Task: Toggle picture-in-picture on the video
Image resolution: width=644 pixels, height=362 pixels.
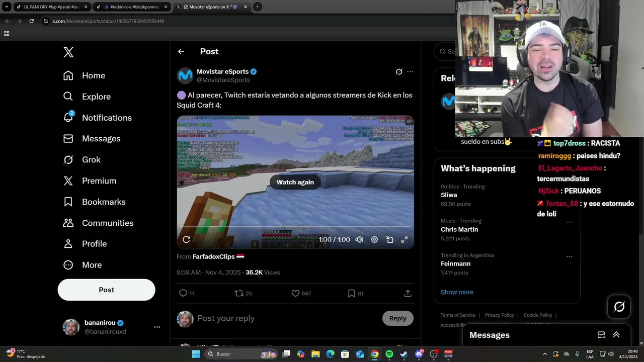Action: (x=389, y=240)
